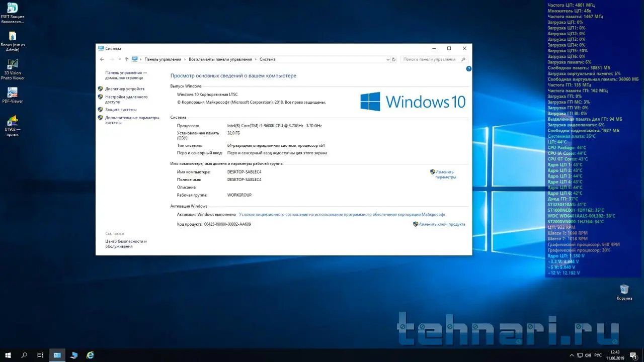Open Защита системы settings
Image resolution: width=644 pixels, height=362 pixels.
pyautogui.click(x=121, y=110)
